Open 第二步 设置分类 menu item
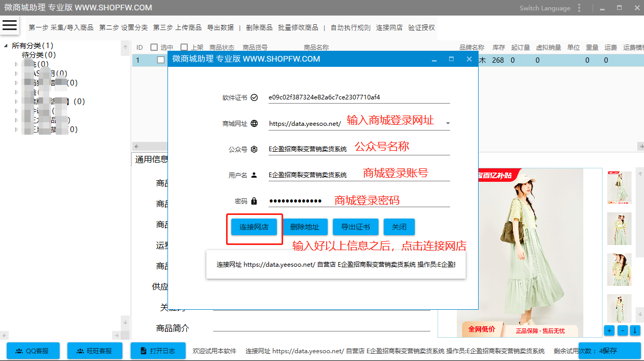The height and width of the screenshot is (361, 644). tap(123, 28)
